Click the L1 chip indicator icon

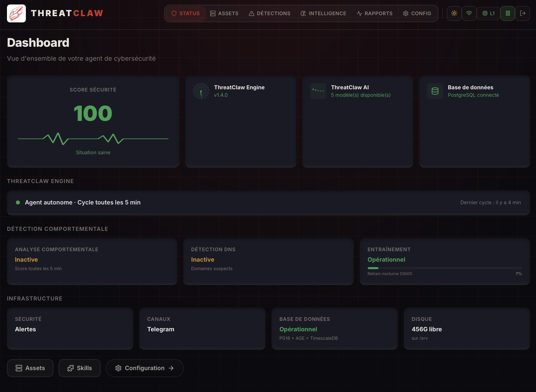485,13
